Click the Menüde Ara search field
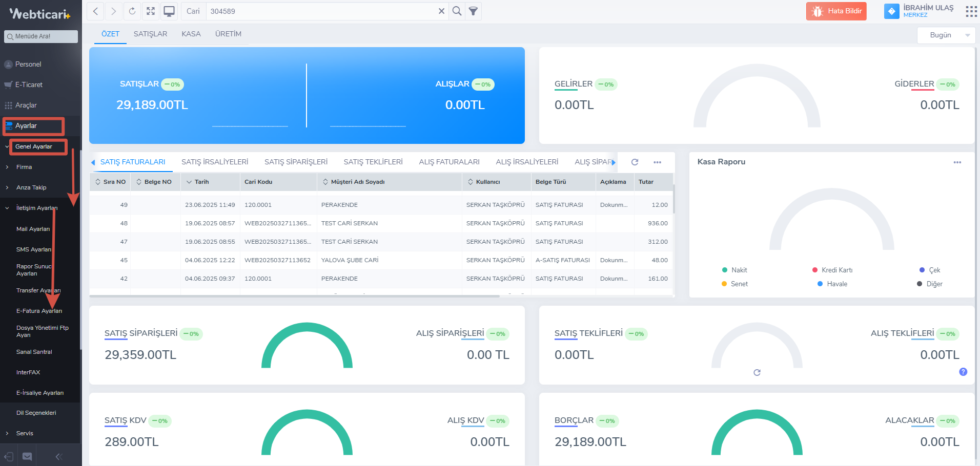The image size is (980, 466). coord(41,36)
